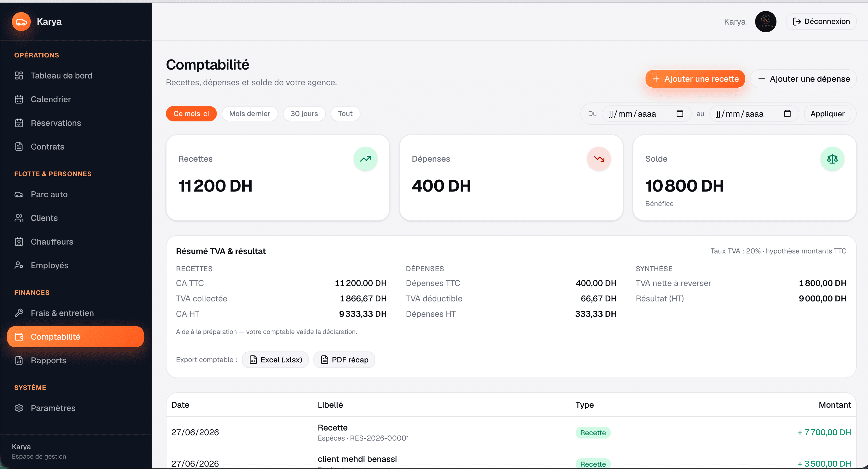Click the Rapports chart-file icon
The image size is (868, 469).
(x=19, y=361)
